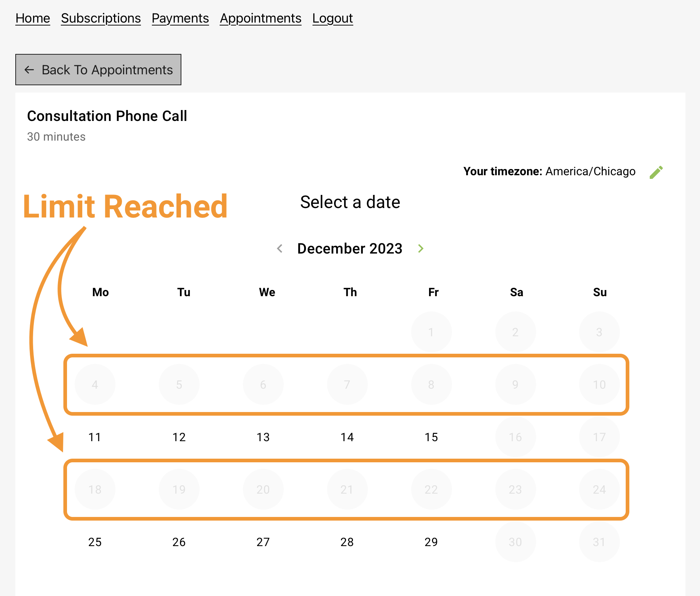Choose December 25 as the date
This screenshot has height=596, width=700.
[x=95, y=542]
